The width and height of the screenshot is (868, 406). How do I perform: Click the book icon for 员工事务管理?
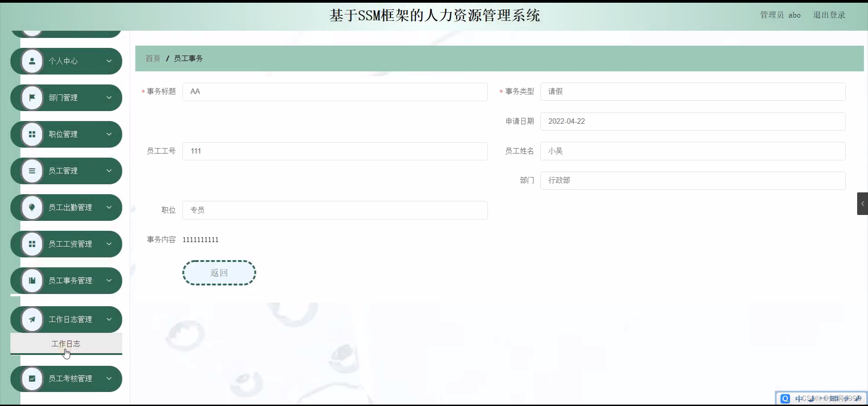(x=32, y=280)
